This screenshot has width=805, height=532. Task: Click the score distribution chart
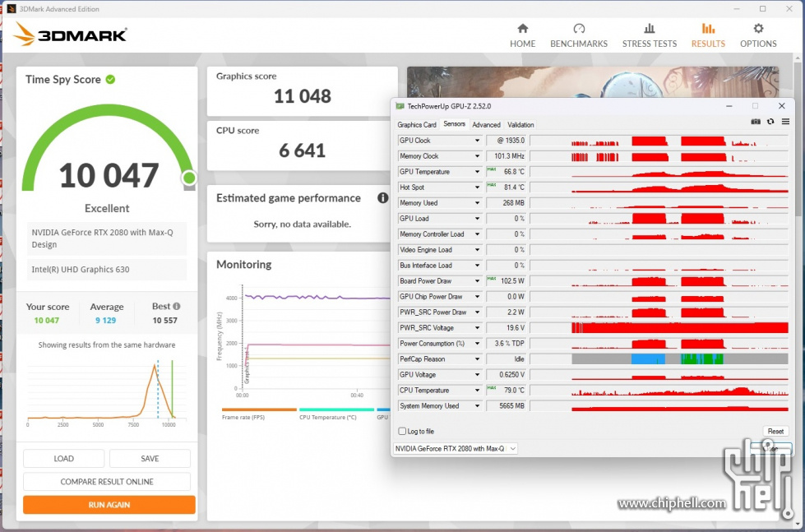coord(106,391)
